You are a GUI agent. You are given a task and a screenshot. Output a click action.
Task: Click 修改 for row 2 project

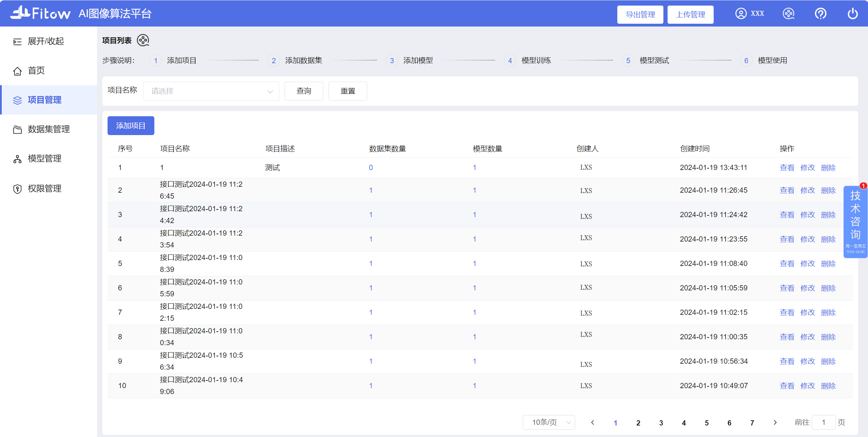[808, 190]
